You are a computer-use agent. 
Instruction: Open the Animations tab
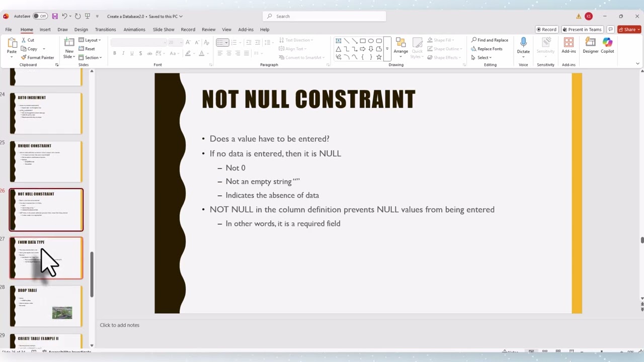(134, 30)
